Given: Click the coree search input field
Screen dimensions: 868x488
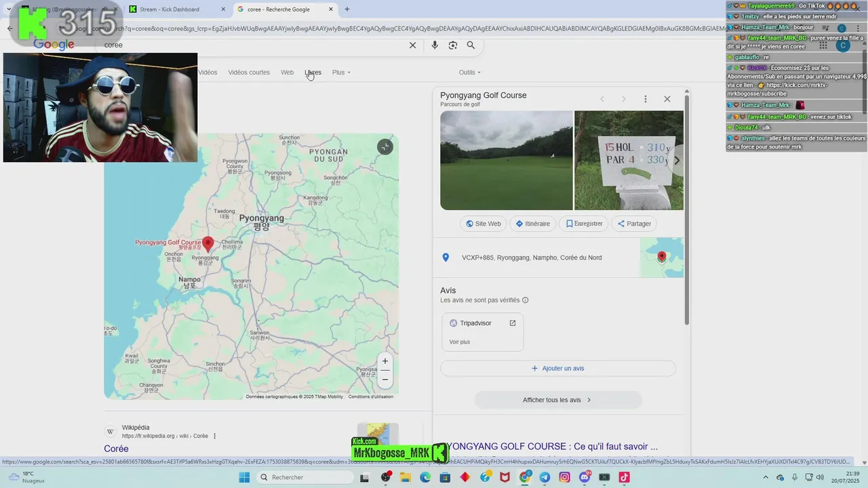Looking at the screenshot, I should pos(251,45).
